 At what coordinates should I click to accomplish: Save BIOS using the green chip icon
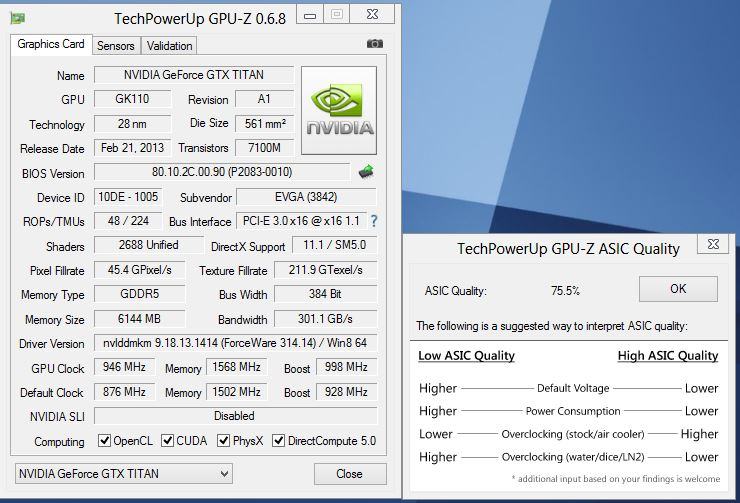[366, 171]
